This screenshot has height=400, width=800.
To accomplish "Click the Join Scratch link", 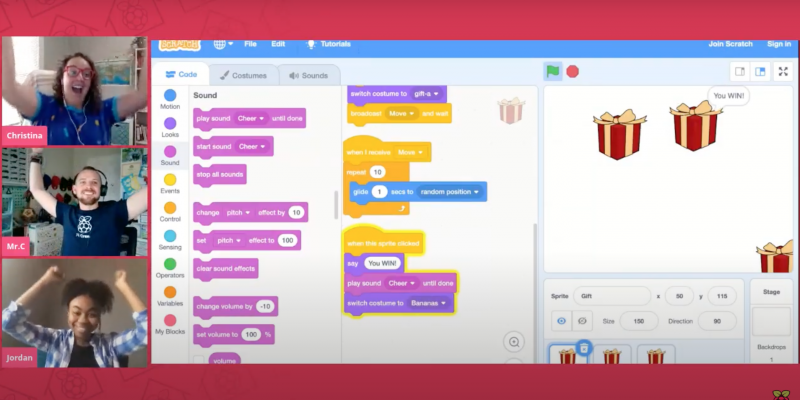I will [x=730, y=44].
